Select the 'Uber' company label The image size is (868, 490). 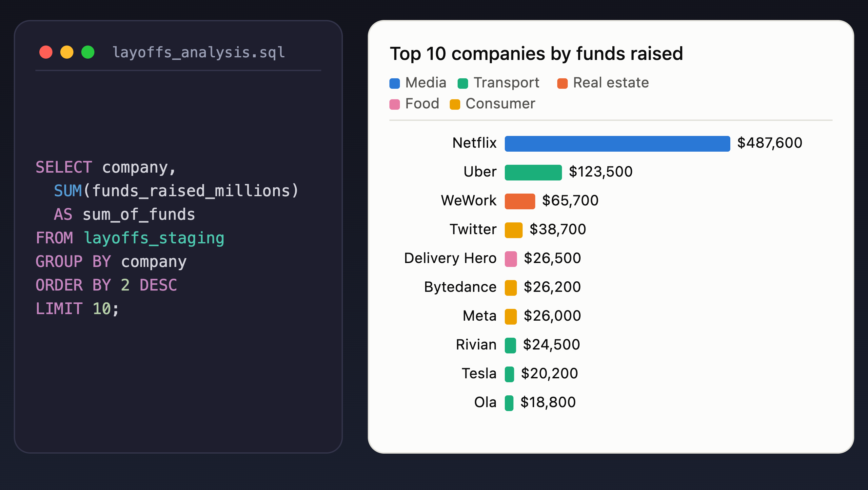480,172
